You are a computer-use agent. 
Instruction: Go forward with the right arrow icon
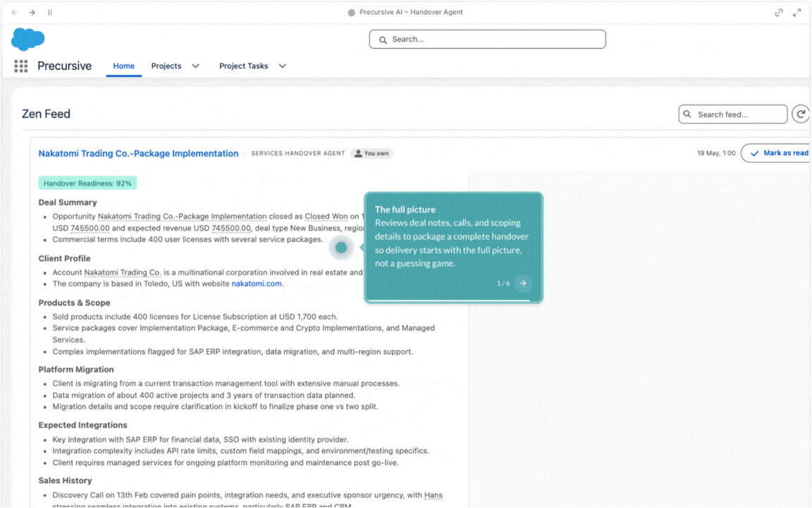[x=32, y=13]
